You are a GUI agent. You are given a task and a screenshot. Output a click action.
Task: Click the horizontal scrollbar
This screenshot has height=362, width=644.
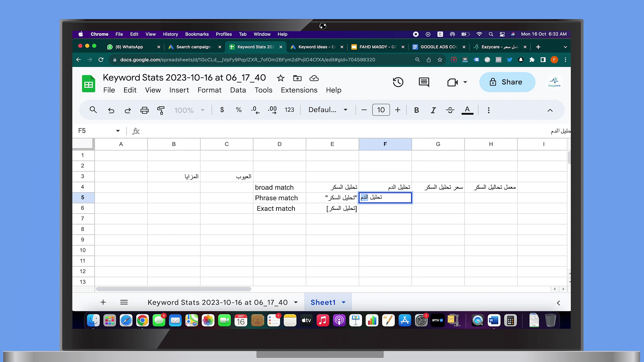click(173, 289)
